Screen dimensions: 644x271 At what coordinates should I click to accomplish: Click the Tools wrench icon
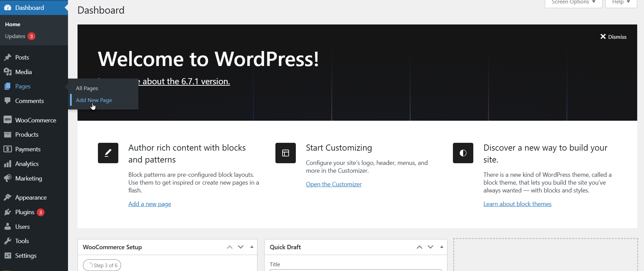coord(7,241)
